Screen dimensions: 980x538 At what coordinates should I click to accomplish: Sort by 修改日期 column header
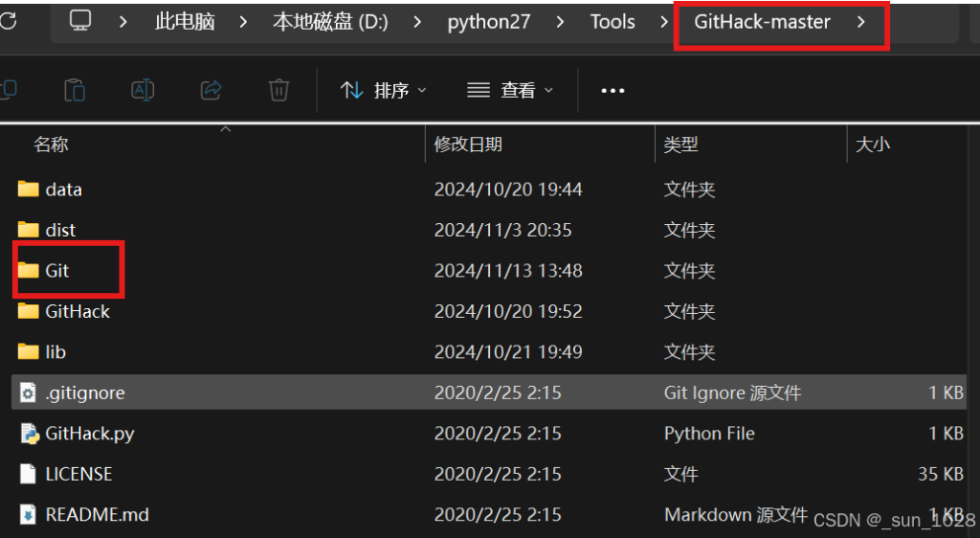point(468,145)
